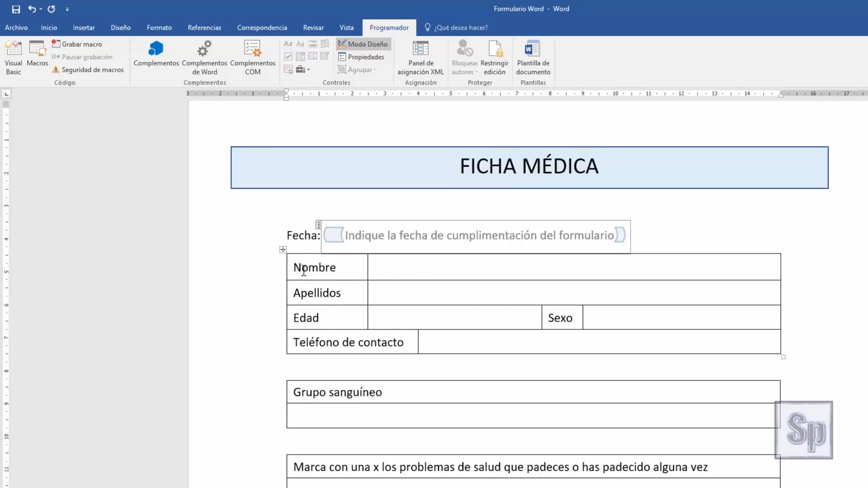Image resolution: width=868 pixels, height=488 pixels.
Task: Insert a combo box content control
Action: (x=300, y=56)
